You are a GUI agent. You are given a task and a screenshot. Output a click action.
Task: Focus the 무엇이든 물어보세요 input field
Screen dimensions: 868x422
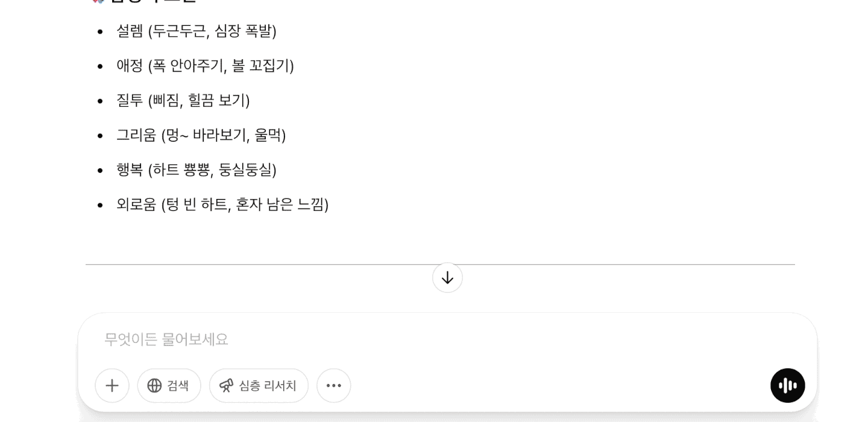click(x=422, y=339)
